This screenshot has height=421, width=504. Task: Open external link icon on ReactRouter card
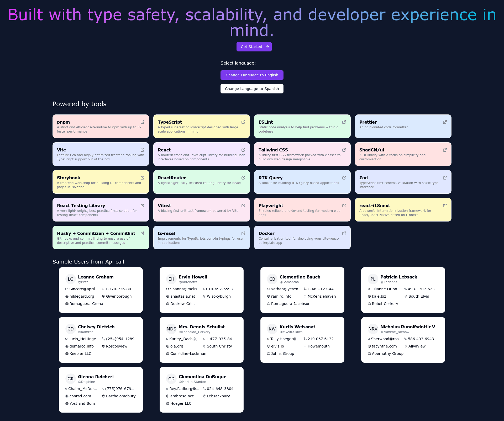(x=243, y=178)
